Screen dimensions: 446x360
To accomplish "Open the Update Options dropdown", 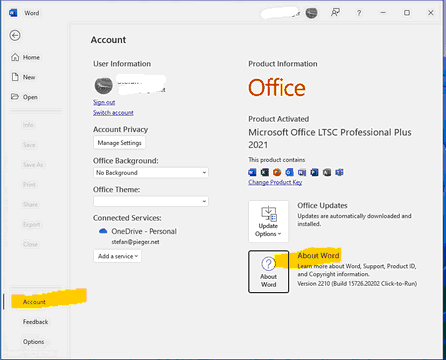I will click(x=268, y=221).
